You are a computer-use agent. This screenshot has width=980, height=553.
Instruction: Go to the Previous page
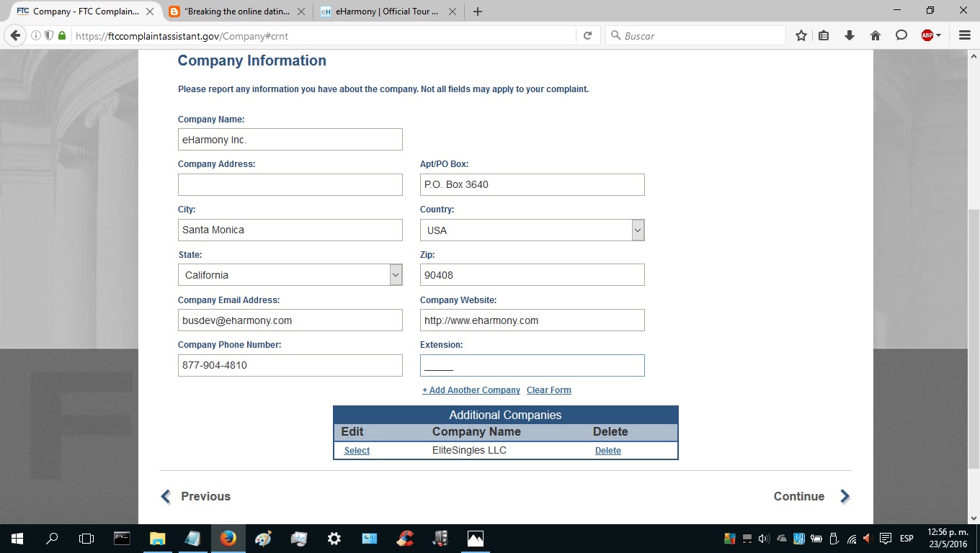(195, 496)
